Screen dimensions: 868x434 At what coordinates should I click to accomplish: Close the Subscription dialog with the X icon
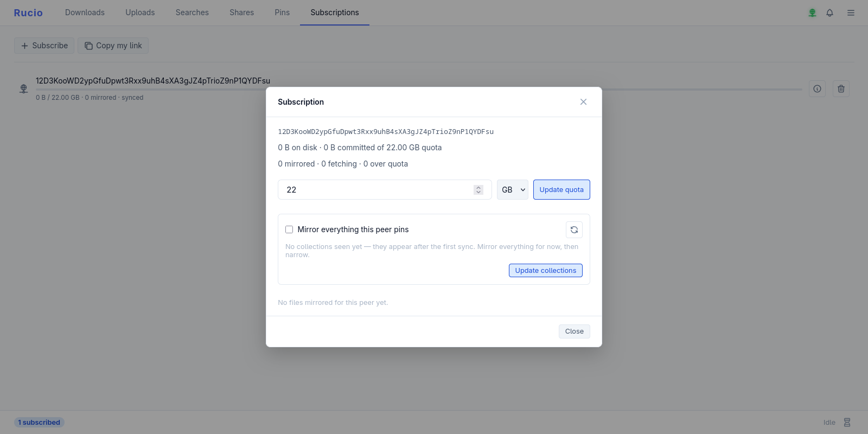(x=583, y=102)
